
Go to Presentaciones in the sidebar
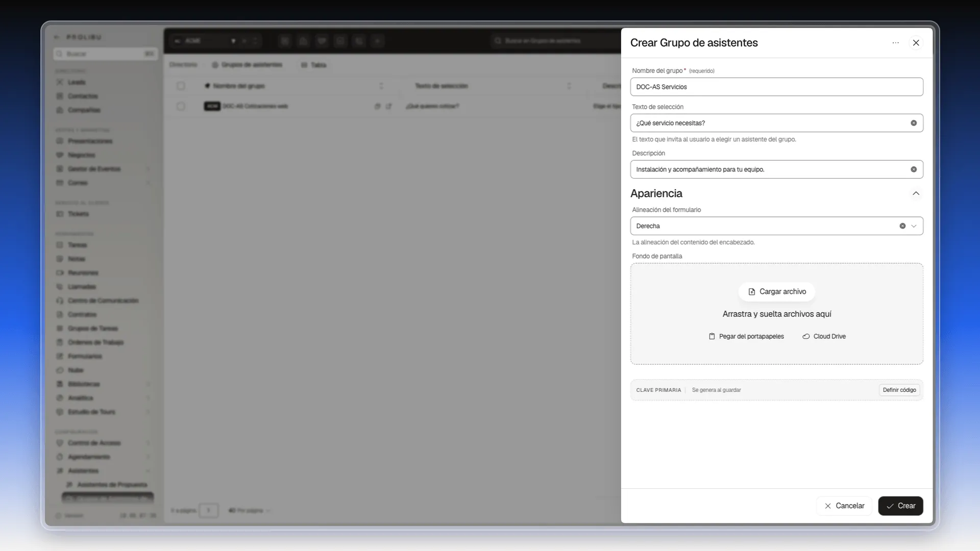[x=90, y=141]
